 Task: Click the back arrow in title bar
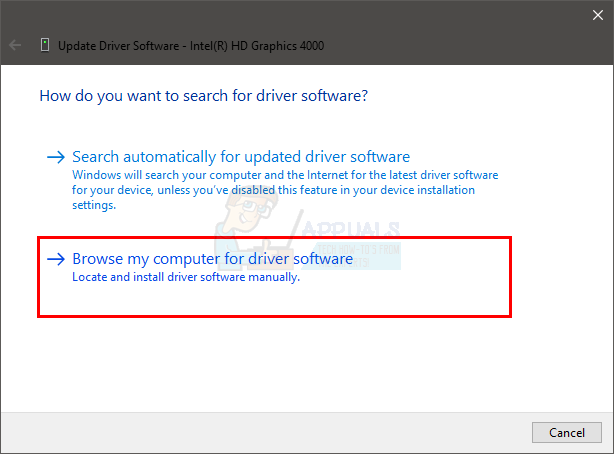[x=15, y=45]
